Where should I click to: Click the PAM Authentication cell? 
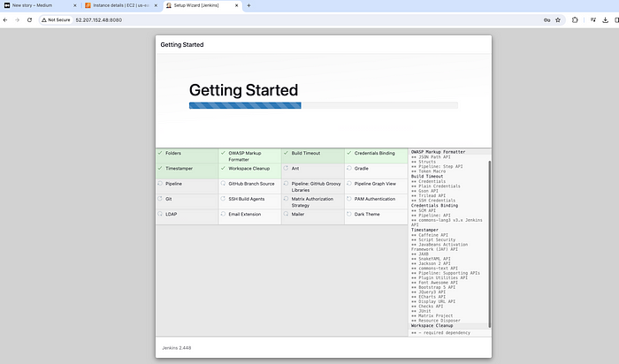click(x=376, y=202)
